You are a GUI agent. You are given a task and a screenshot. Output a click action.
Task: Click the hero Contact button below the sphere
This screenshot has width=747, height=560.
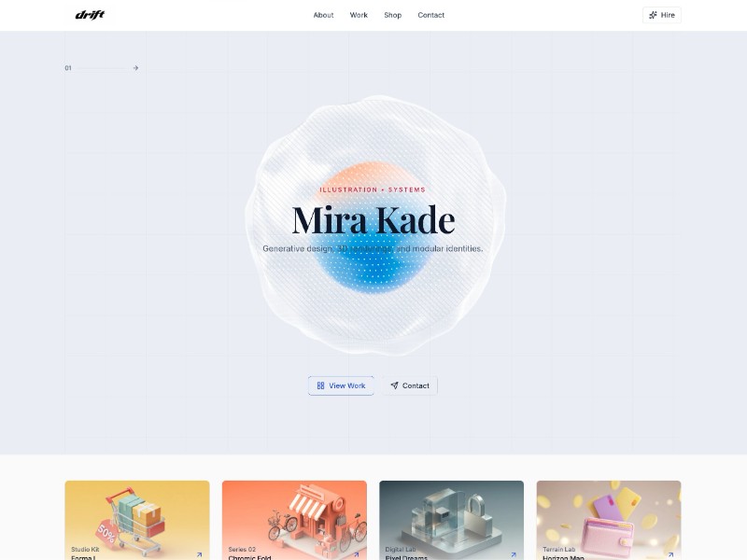point(410,385)
